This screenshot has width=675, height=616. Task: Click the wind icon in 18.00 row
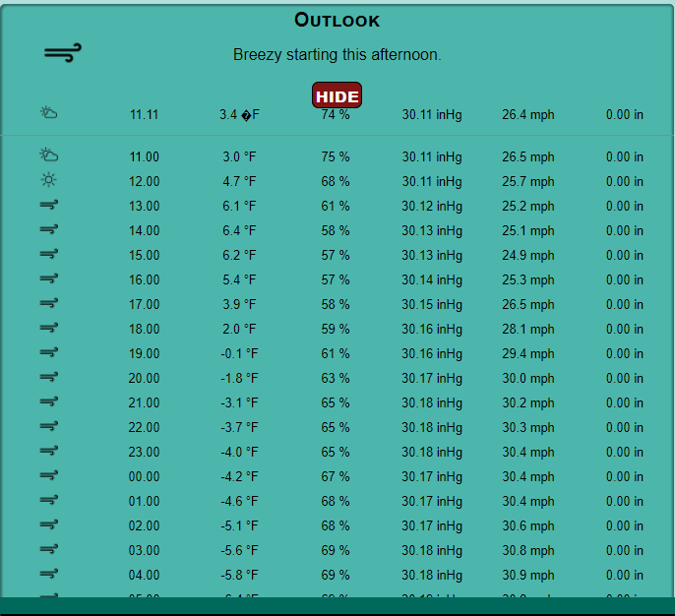coord(48,328)
